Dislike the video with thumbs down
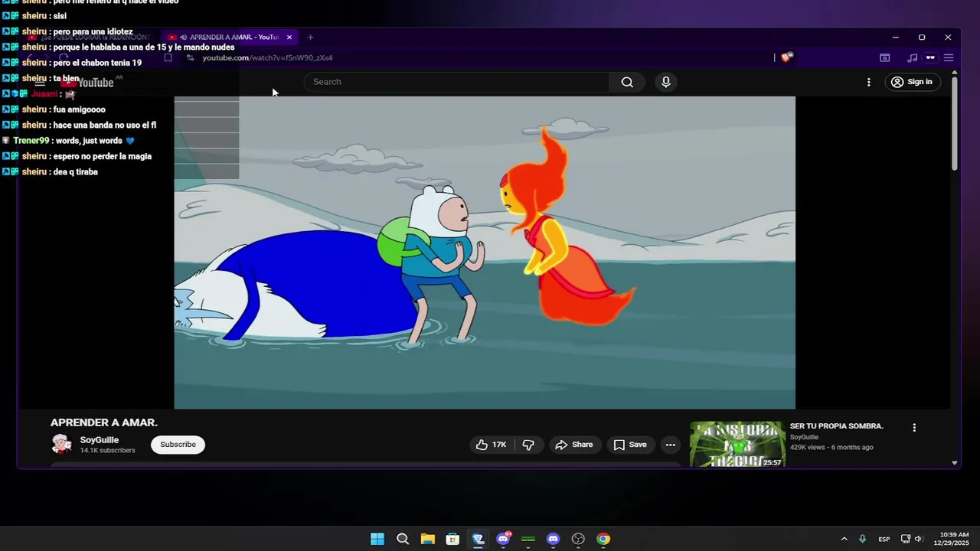 coord(528,445)
